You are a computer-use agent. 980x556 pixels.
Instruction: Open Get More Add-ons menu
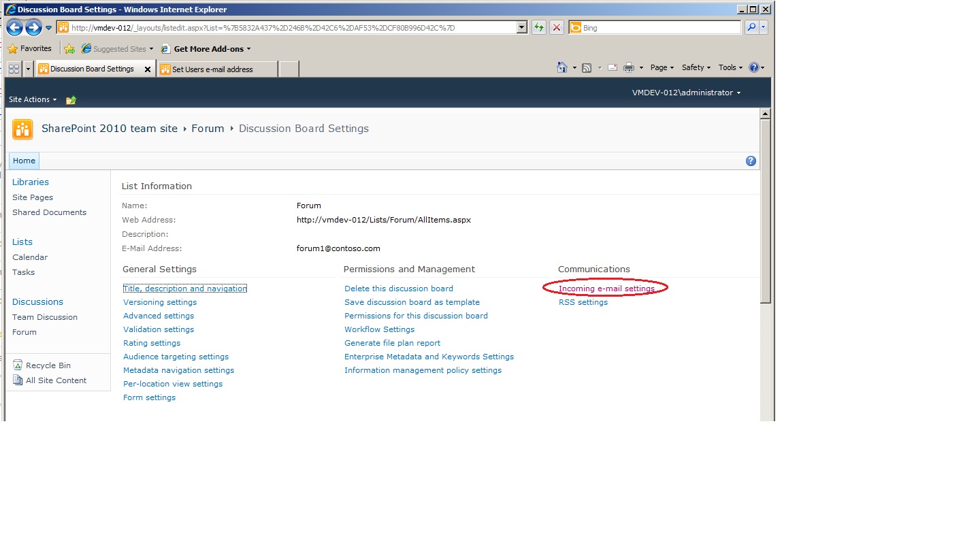[x=206, y=49]
